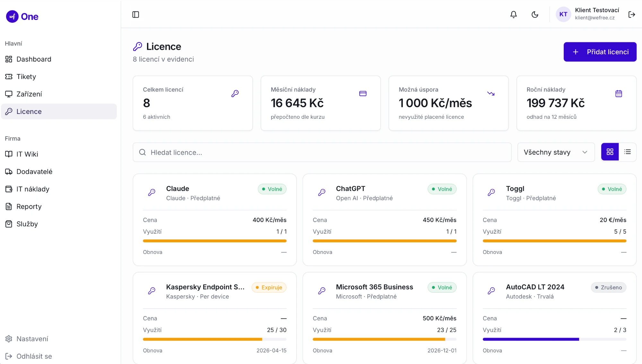Click the Expiruje badge on Kaspersky
The width and height of the screenshot is (642, 364).
click(269, 287)
